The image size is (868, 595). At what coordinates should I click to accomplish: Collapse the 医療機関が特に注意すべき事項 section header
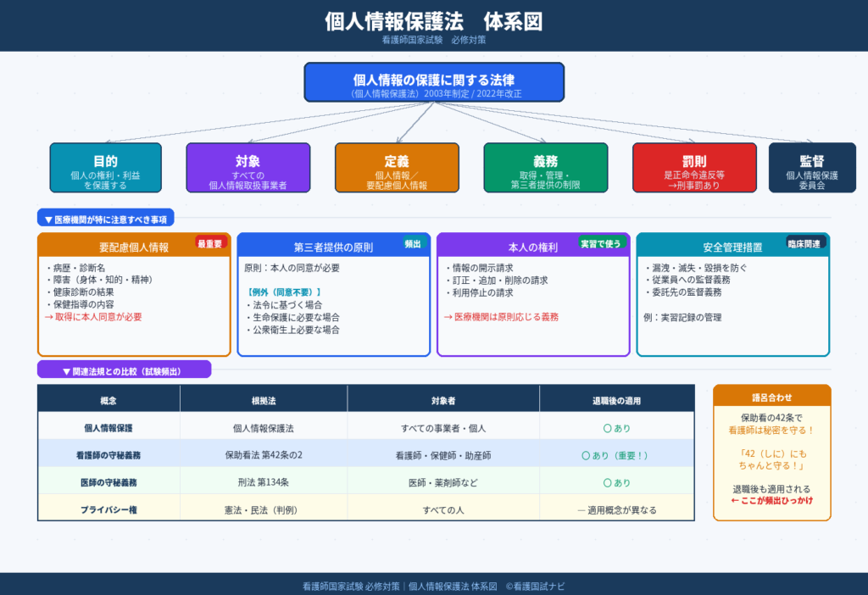click(105, 219)
